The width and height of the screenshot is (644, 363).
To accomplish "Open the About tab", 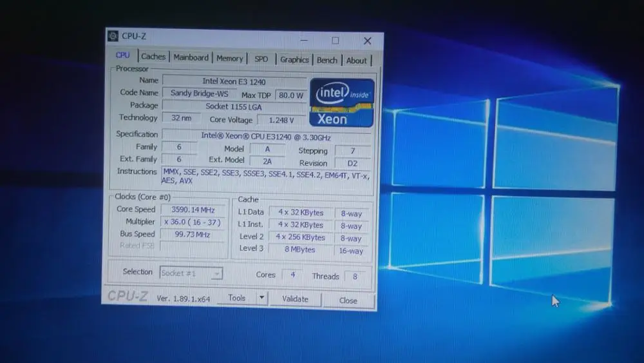I will 356,61.
